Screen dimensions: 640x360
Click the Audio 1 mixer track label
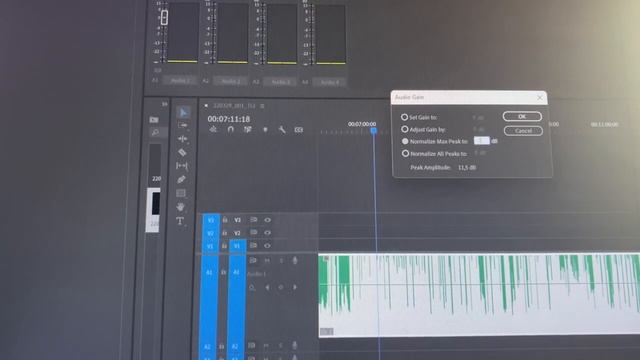click(180, 81)
